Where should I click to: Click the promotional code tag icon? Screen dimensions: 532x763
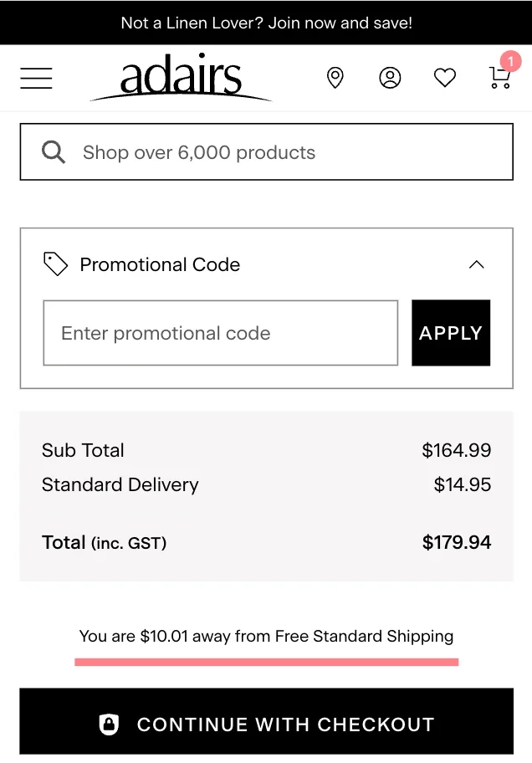55,264
